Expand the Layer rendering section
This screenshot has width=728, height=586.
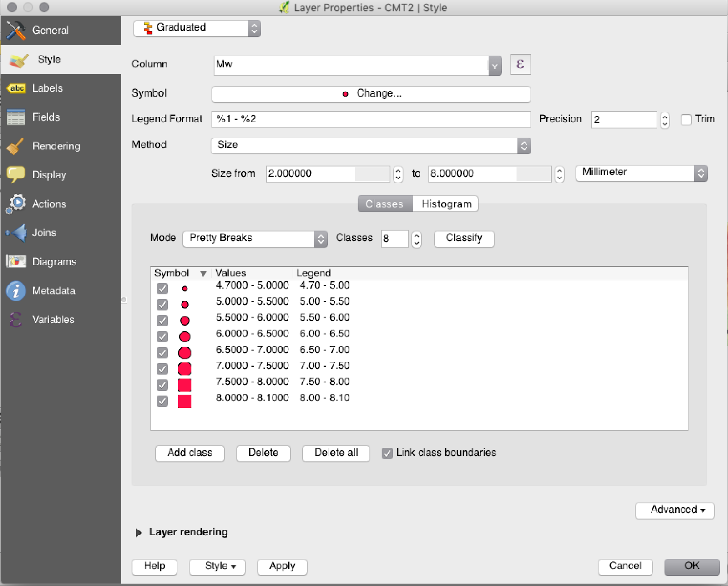pos(139,532)
